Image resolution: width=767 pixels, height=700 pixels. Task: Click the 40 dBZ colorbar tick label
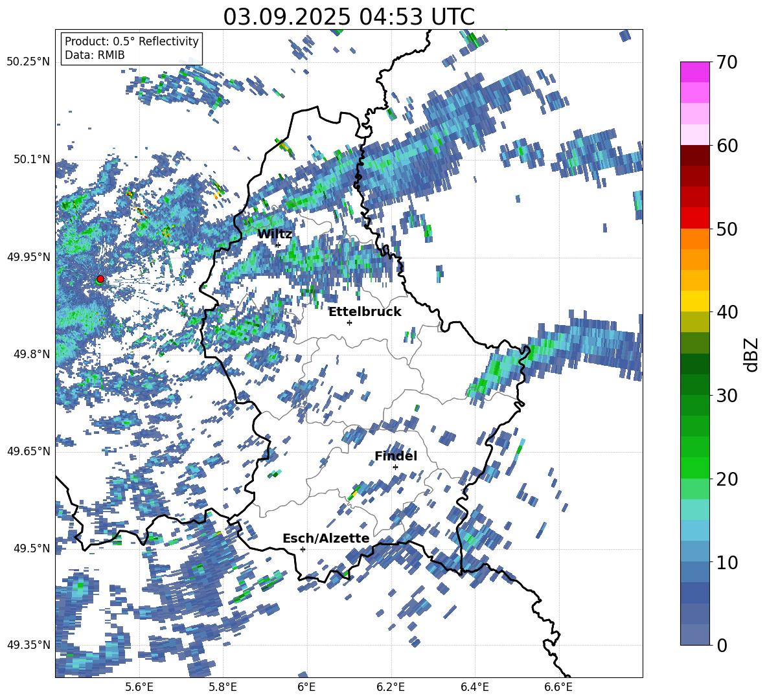click(x=727, y=312)
